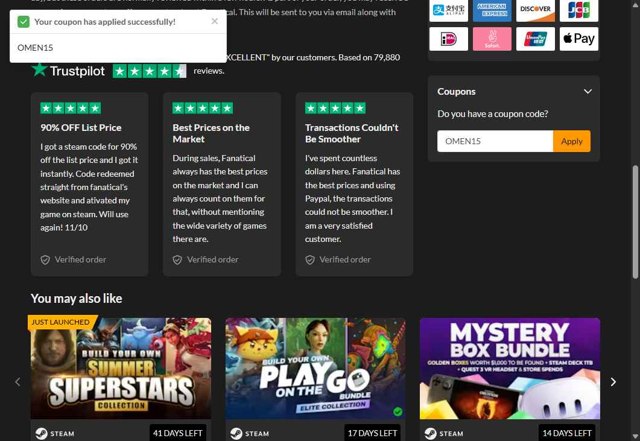Image resolution: width=640 pixels, height=441 pixels.
Task: Click the 'You may also like' heading
Action: (x=76, y=298)
